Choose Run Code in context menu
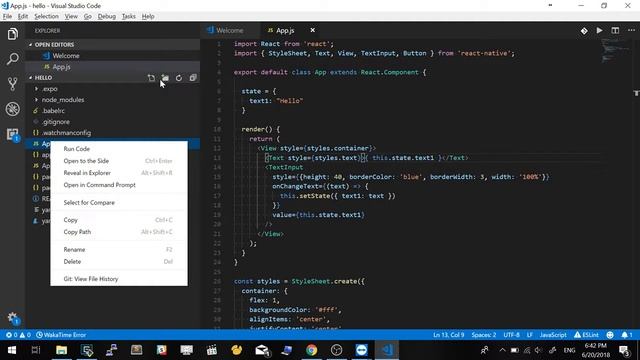 tap(119, 149)
